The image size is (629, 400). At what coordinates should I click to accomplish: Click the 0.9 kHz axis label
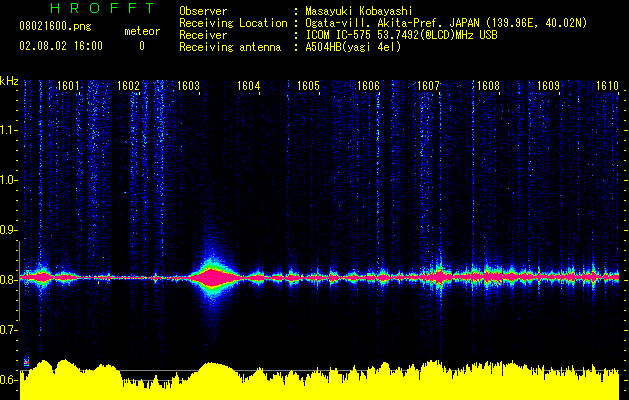coord(8,230)
